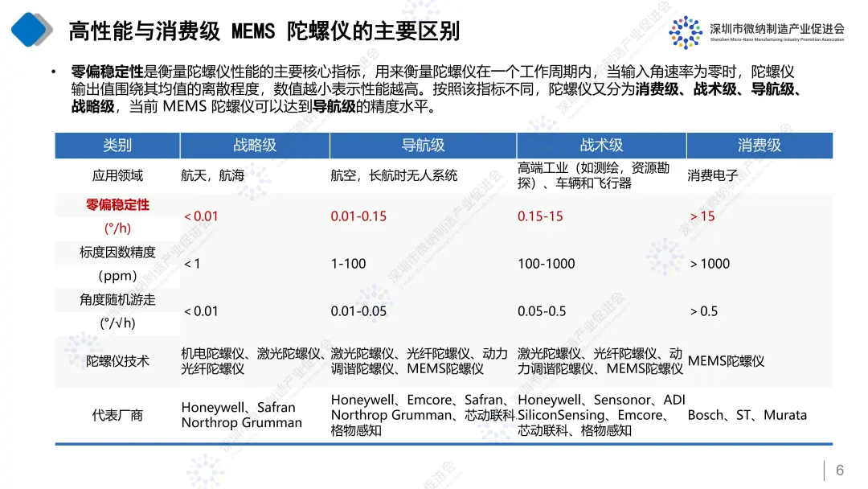
Task: Click the 深圳市微纳制造产业促进会 organization name text
Action: click(777, 28)
